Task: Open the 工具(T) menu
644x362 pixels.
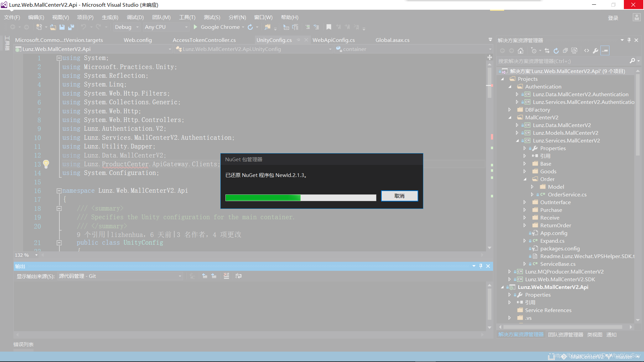Action: tap(187, 17)
